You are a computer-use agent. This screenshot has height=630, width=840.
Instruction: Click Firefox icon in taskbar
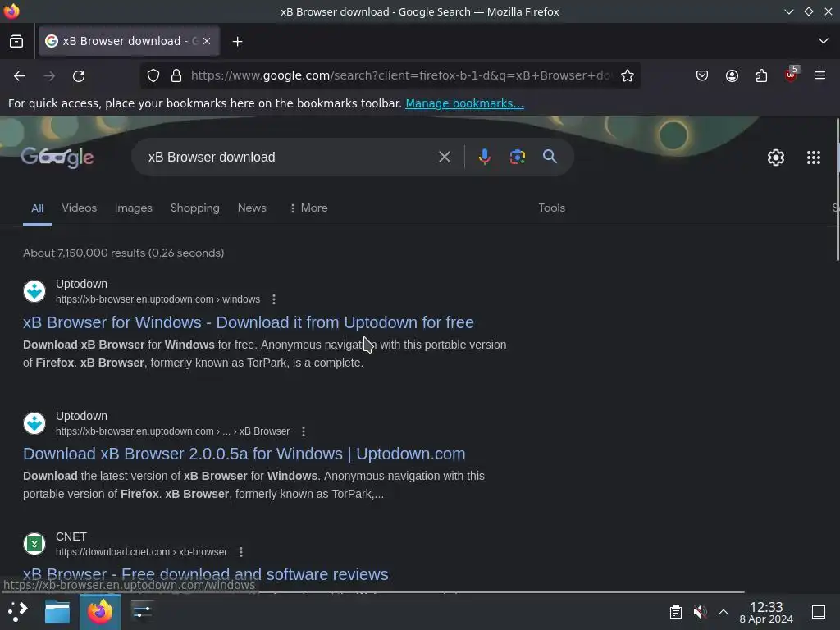coord(100,611)
